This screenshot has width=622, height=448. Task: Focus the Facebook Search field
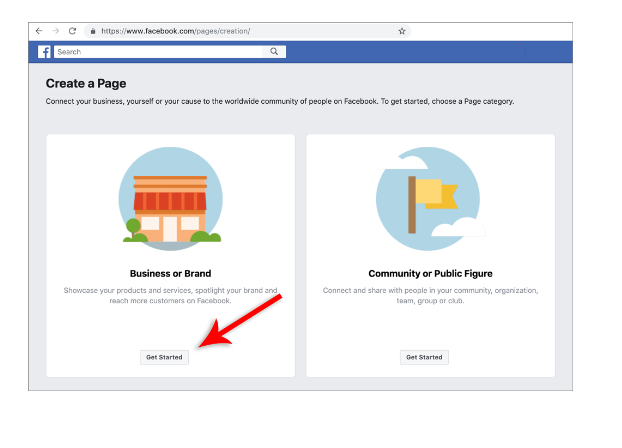tap(159, 52)
